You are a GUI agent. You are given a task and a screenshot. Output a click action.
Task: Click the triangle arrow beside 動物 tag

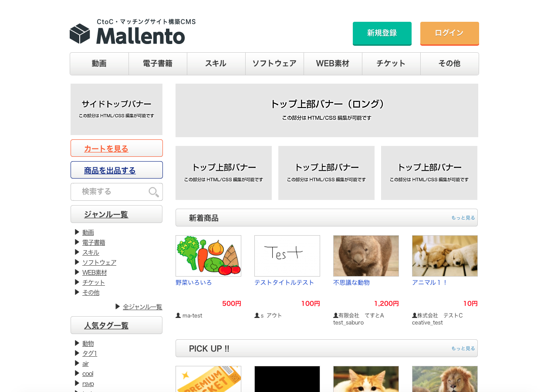point(77,343)
